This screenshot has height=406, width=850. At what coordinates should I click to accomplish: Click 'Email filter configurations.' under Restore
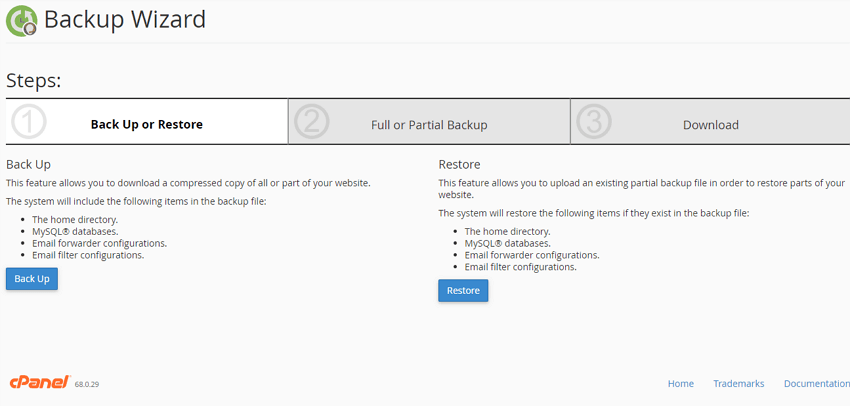[x=520, y=267]
